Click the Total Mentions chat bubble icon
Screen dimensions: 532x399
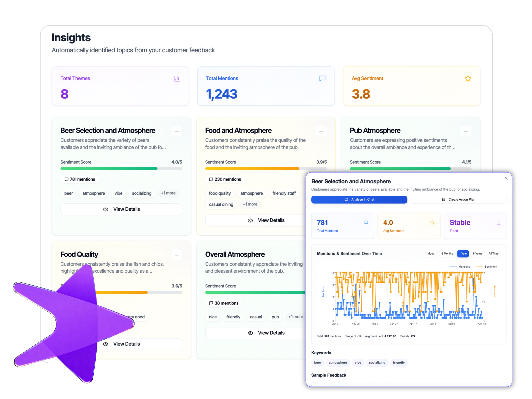(x=322, y=78)
